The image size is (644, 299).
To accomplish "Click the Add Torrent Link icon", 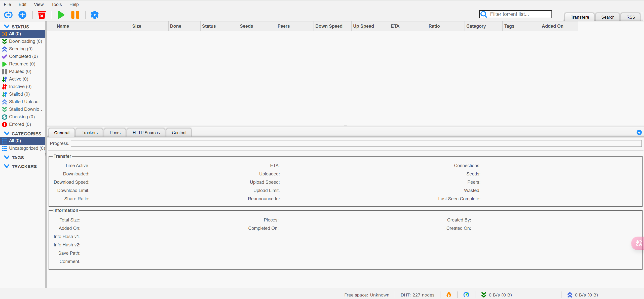I will [x=8, y=15].
